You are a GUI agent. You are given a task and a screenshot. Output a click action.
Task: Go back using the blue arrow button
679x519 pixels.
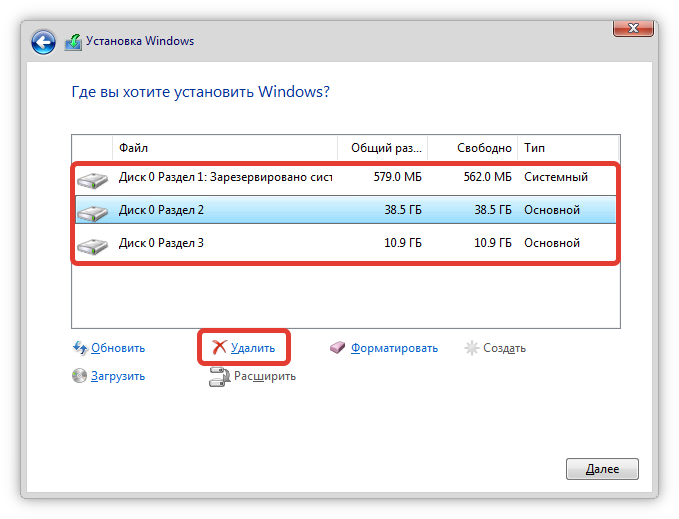click(43, 42)
